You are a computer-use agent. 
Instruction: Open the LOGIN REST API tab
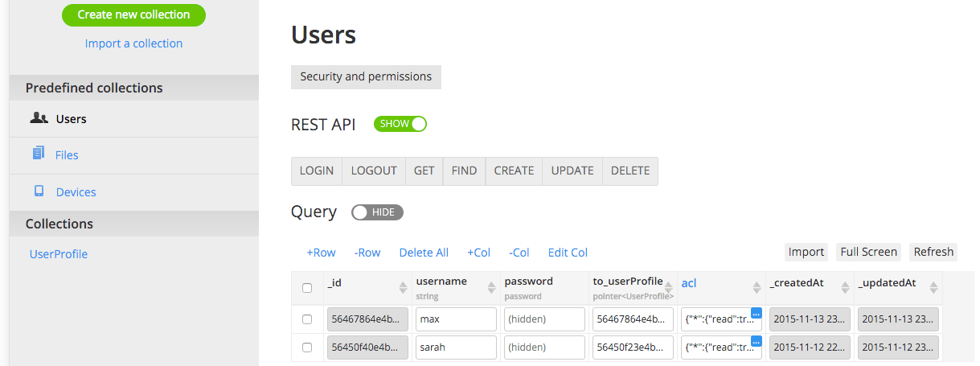click(316, 171)
